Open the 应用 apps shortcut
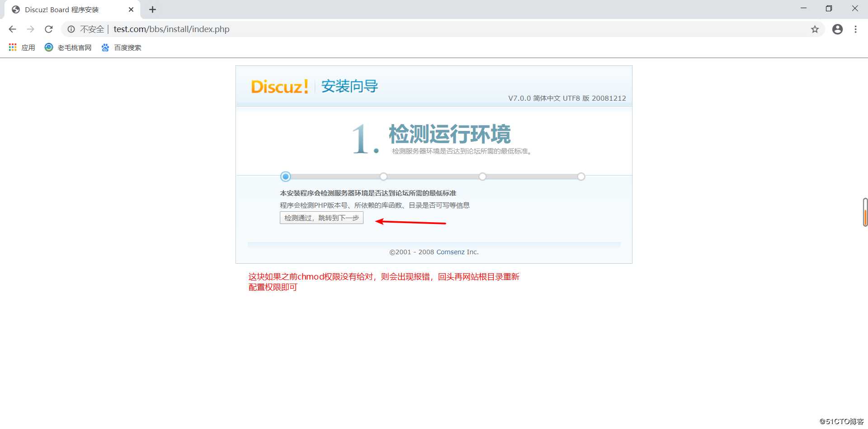 click(x=22, y=47)
